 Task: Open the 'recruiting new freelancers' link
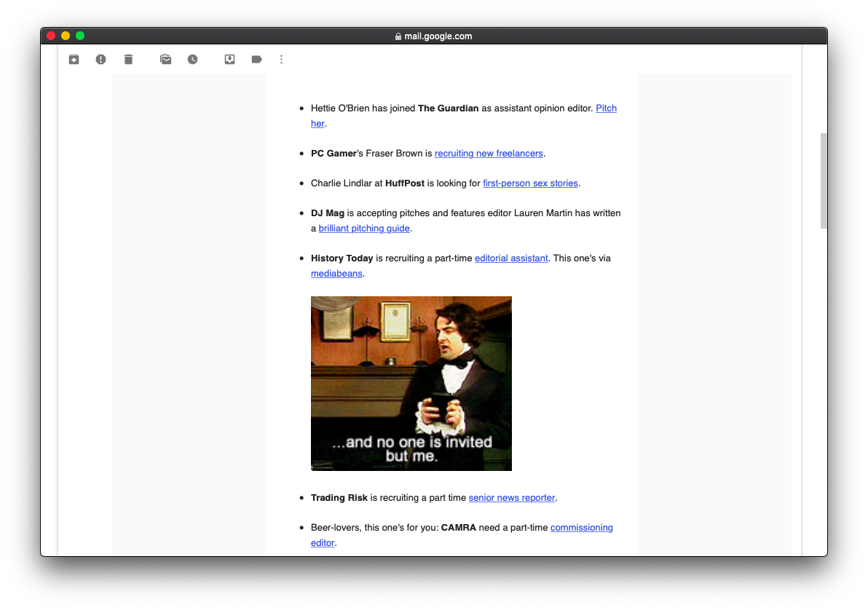489,154
